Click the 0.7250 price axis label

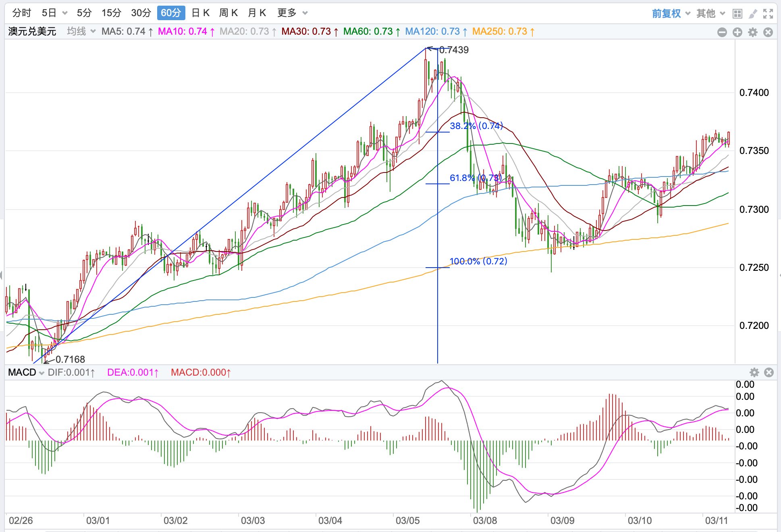pos(754,268)
